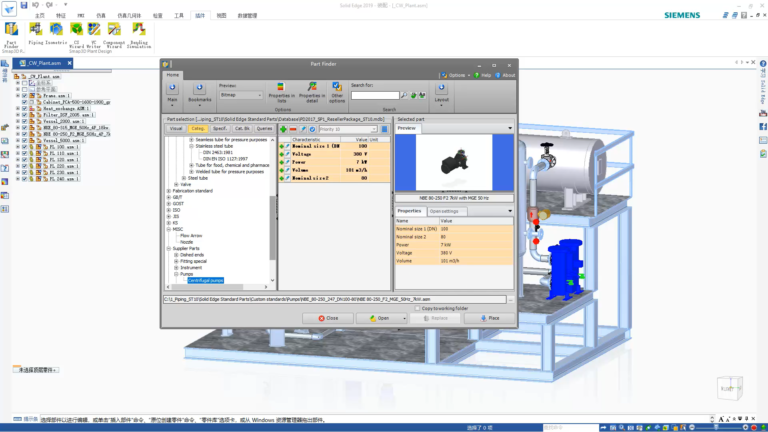
Task: Open the About dialog
Action: 505,75
